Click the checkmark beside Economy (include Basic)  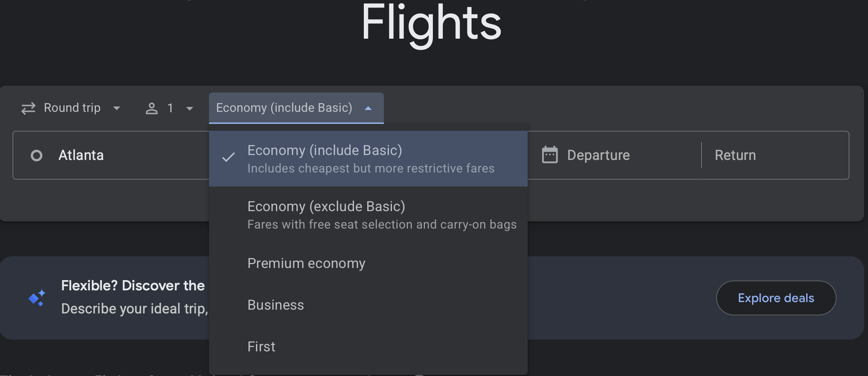click(228, 157)
